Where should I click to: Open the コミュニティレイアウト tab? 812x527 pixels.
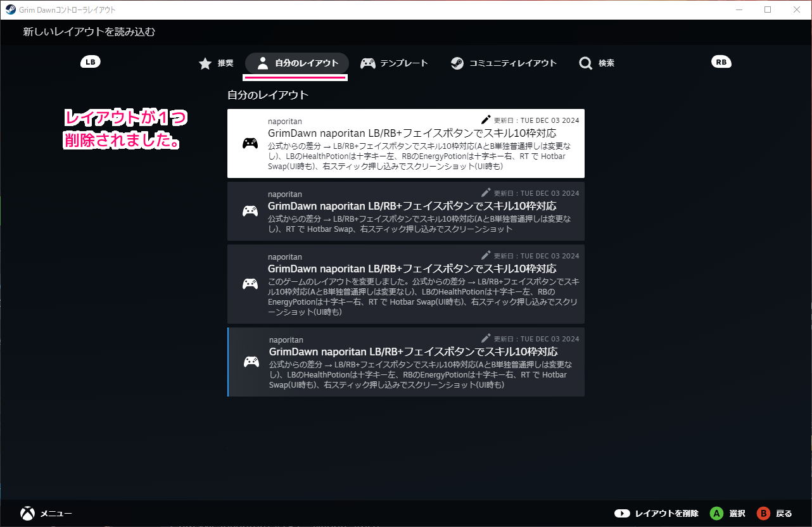[504, 63]
